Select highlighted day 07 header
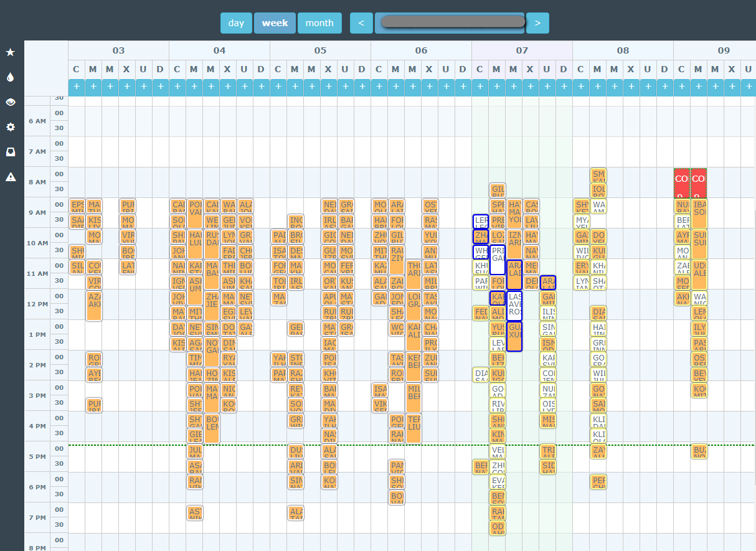This screenshot has width=756, height=551. point(522,50)
